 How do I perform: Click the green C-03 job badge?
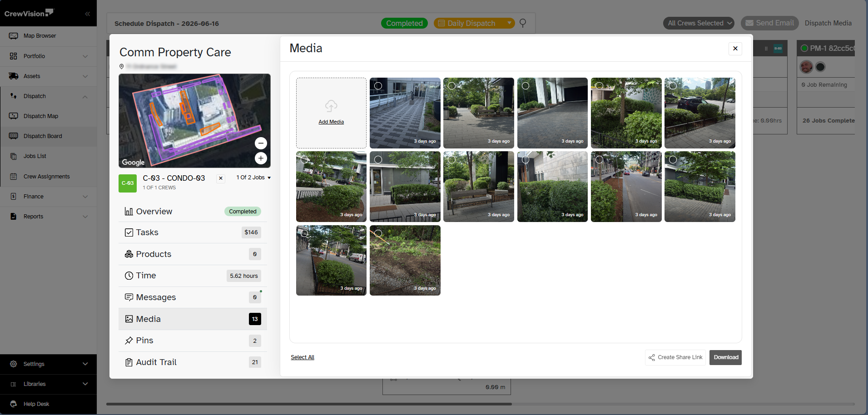pyautogui.click(x=128, y=183)
